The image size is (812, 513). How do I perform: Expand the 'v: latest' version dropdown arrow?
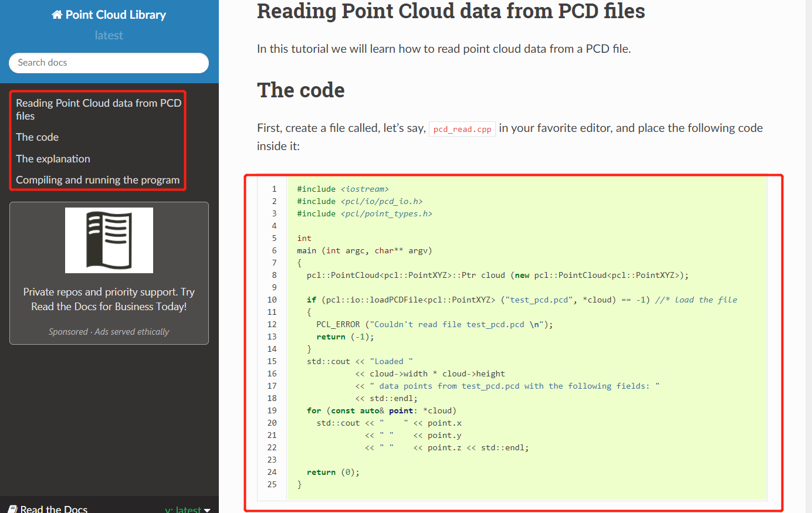tap(207, 510)
